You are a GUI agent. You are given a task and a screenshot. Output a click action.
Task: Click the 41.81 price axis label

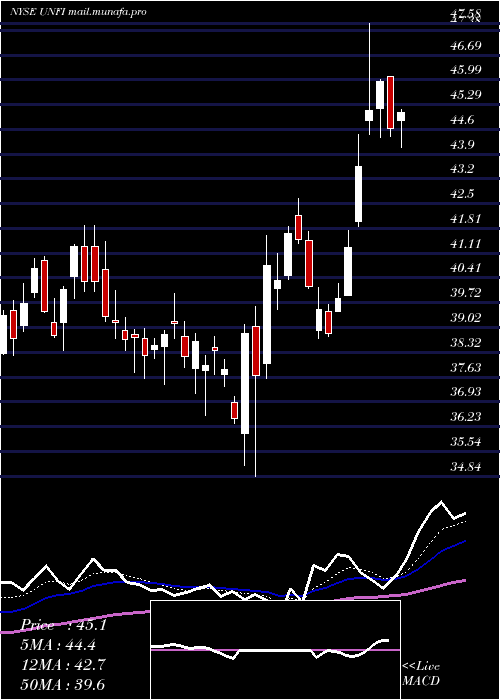(465, 219)
